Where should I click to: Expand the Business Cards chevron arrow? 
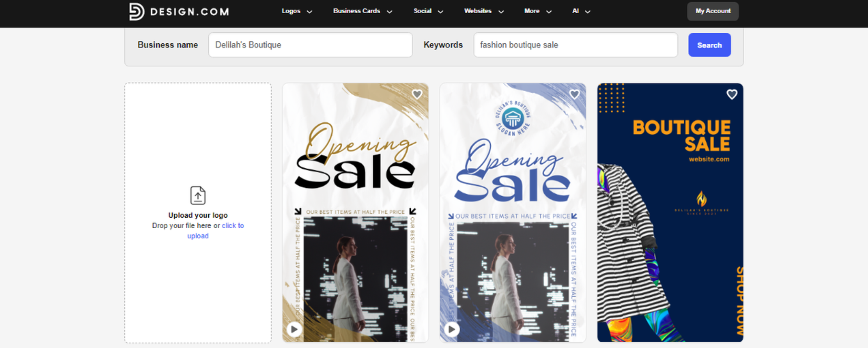389,12
